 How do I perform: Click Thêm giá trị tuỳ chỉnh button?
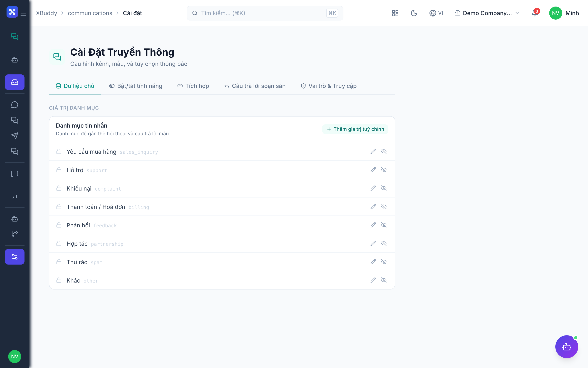[355, 129]
